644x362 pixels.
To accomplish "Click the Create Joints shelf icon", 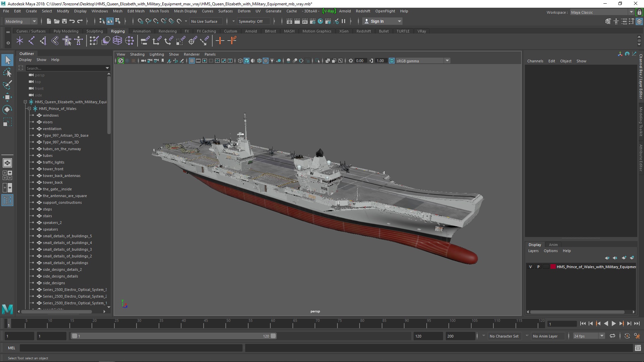I will click(31, 41).
